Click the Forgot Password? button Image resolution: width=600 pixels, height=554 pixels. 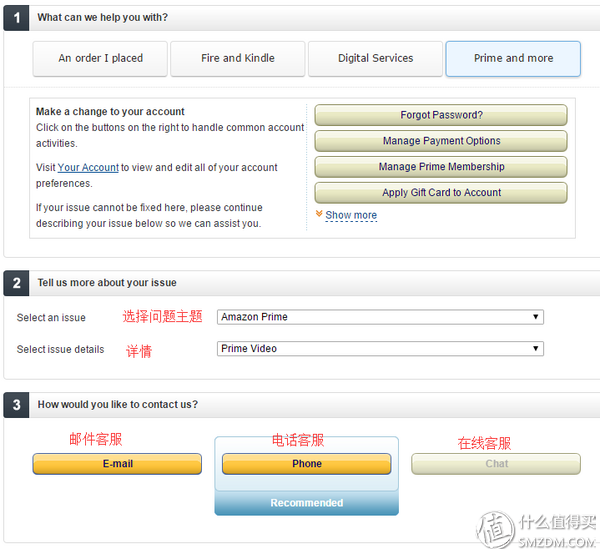point(441,115)
